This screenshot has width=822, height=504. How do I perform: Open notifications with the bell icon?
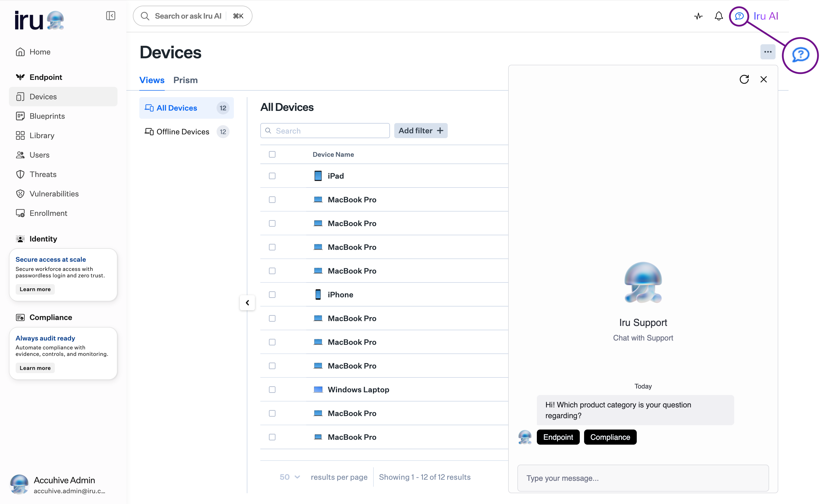point(719,16)
